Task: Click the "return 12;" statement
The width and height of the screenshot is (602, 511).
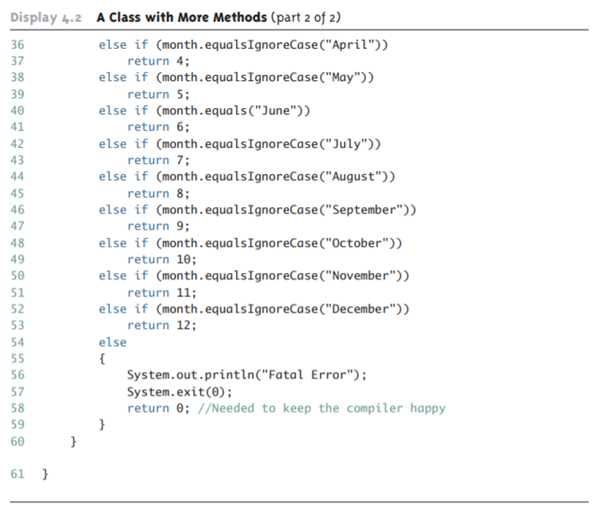Action: click(162, 325)
